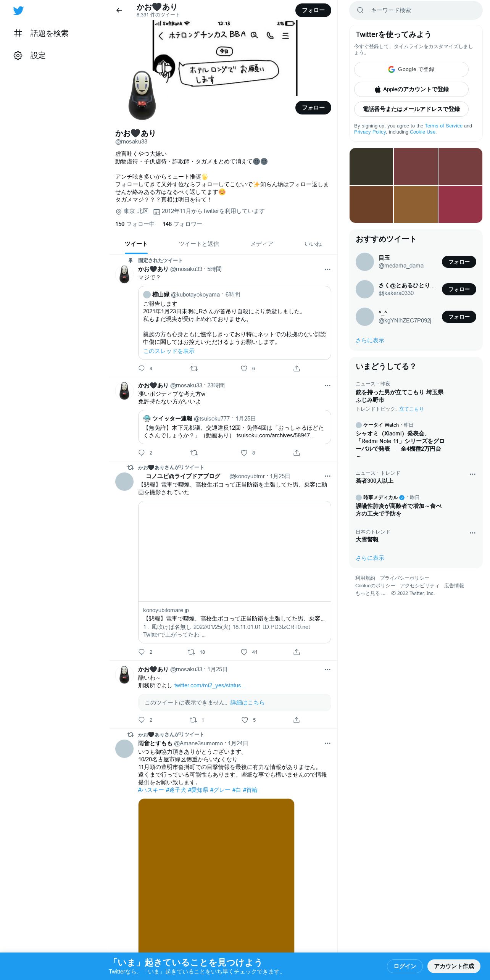
Task: Click 詳細はこちら link
Action: coord(247,703)
